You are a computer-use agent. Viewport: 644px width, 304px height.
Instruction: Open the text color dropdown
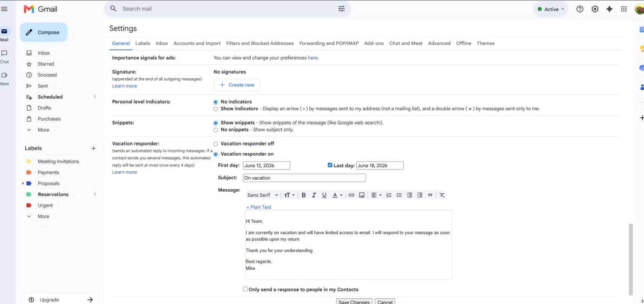pyautogui.click(x=338, y=195)
